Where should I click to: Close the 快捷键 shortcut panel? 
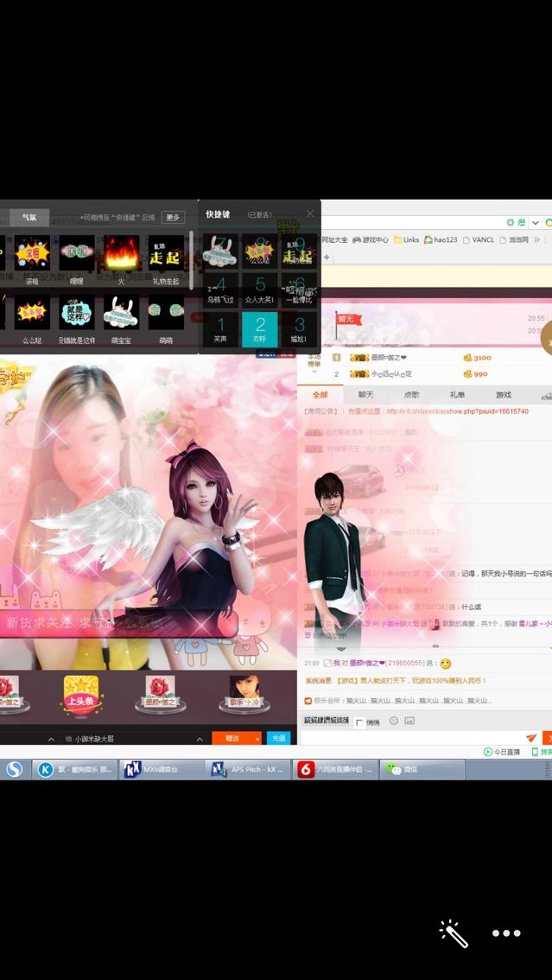pos(310,213)
